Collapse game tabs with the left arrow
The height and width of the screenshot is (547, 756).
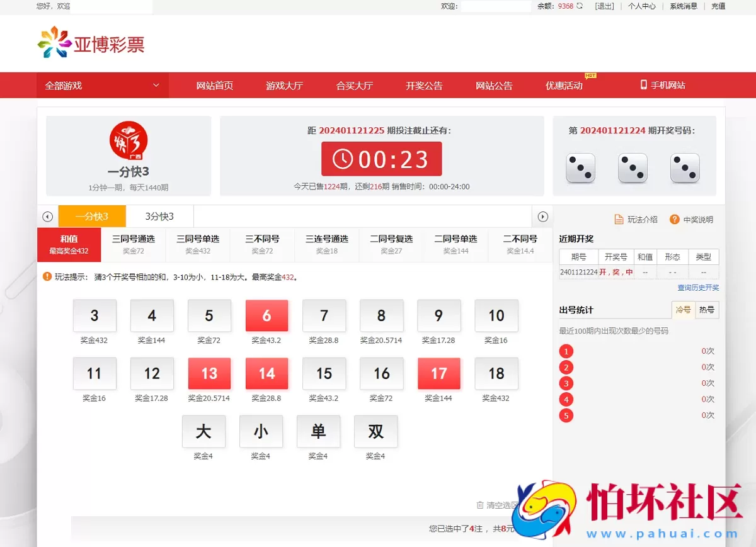(47, 216)
